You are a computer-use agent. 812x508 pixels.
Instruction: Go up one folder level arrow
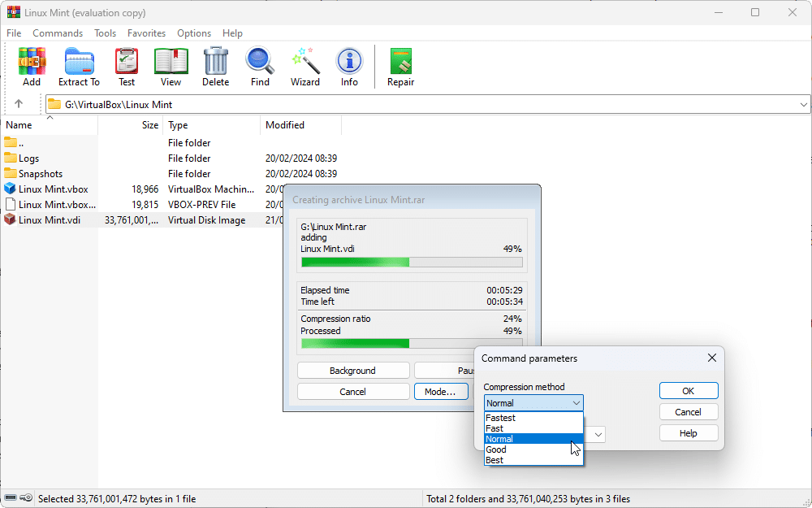point(19,104)
